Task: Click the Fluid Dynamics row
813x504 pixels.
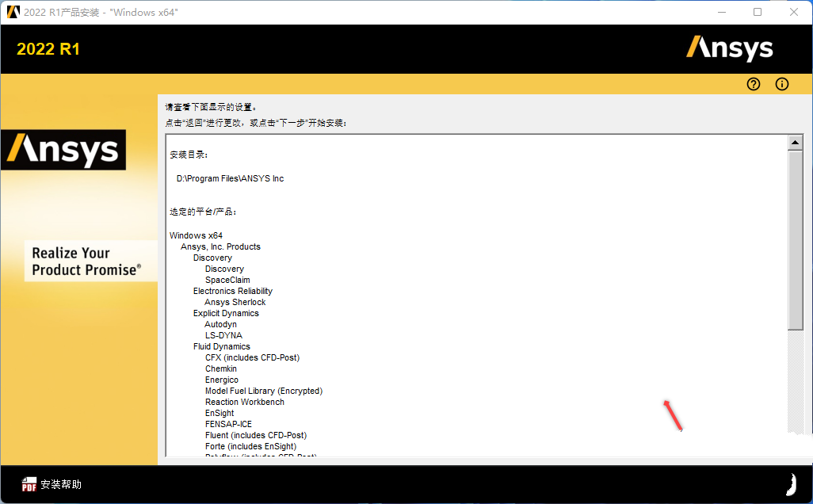Action: [221, 346]
